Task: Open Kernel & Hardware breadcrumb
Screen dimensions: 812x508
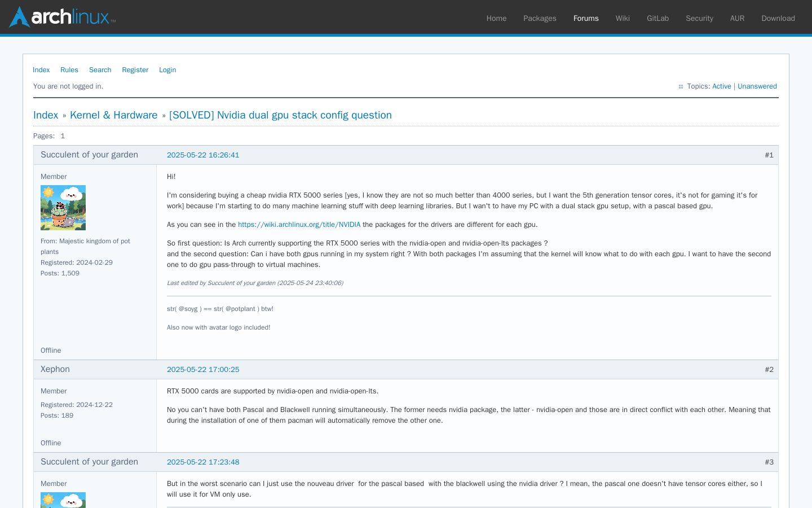Action: [x=114, y=115]
